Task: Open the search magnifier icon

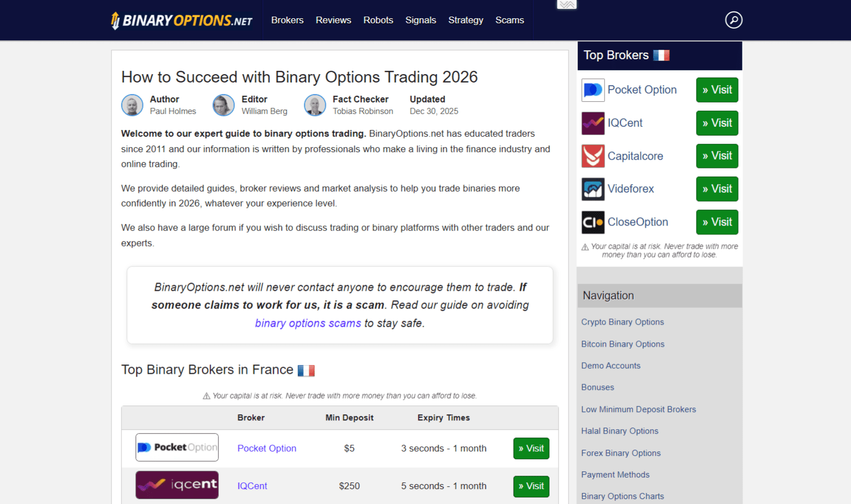Action: point(734,20)
